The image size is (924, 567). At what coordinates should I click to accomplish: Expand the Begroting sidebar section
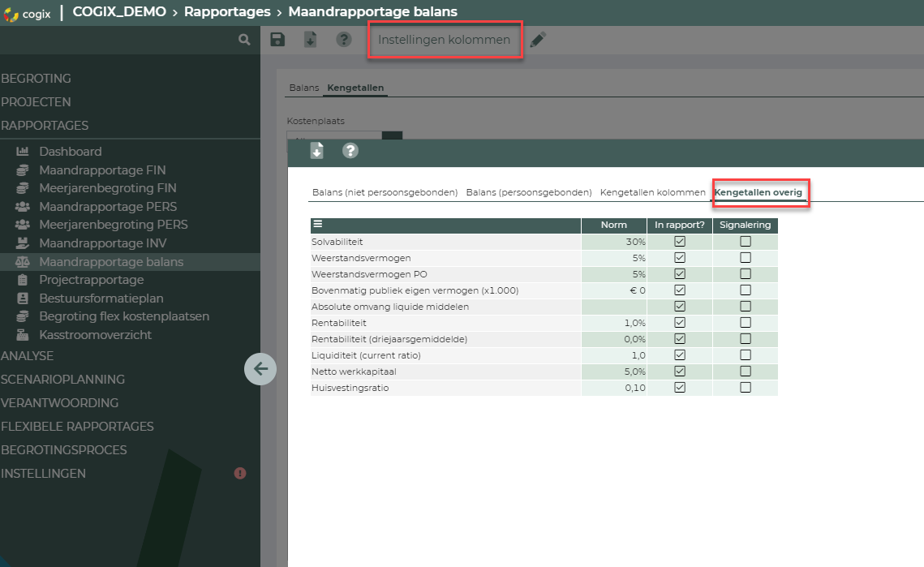tap(37, 79)
